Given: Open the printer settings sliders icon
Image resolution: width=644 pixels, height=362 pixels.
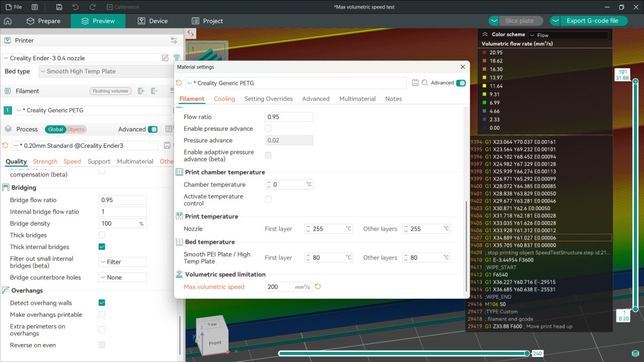Looking at the screenshot, I should point(174,40).
